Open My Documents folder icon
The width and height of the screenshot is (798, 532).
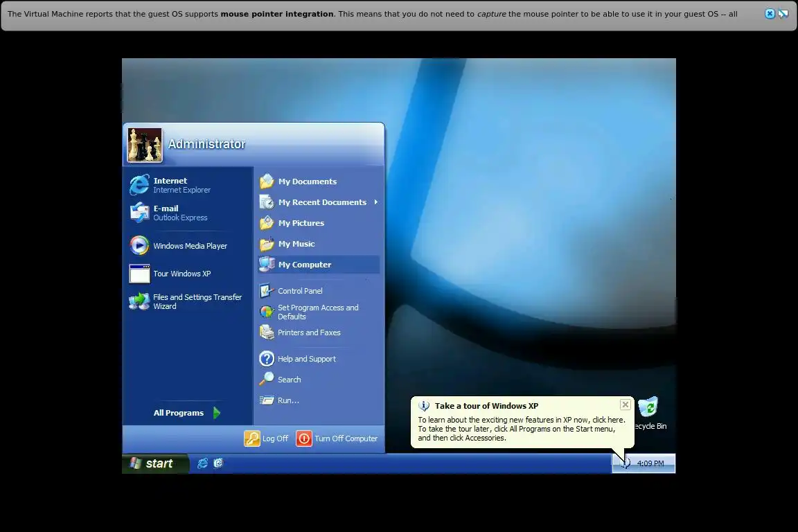(x=267, y=181)
